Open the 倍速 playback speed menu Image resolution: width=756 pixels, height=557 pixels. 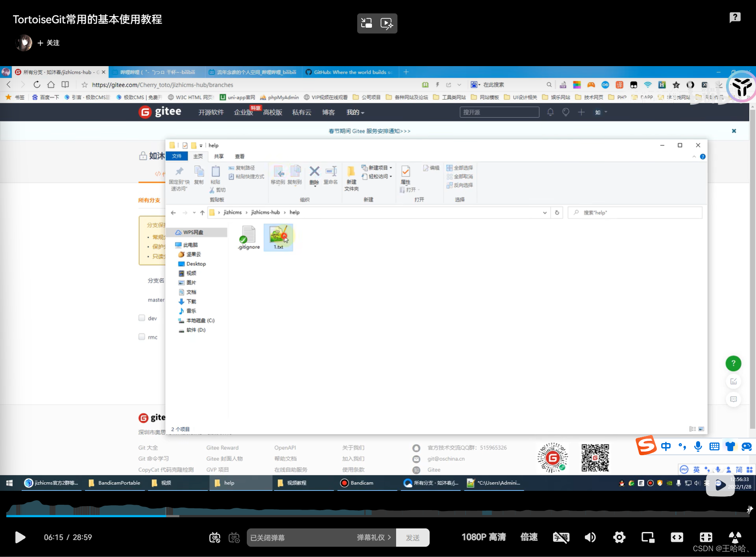[x=529, y=537]
